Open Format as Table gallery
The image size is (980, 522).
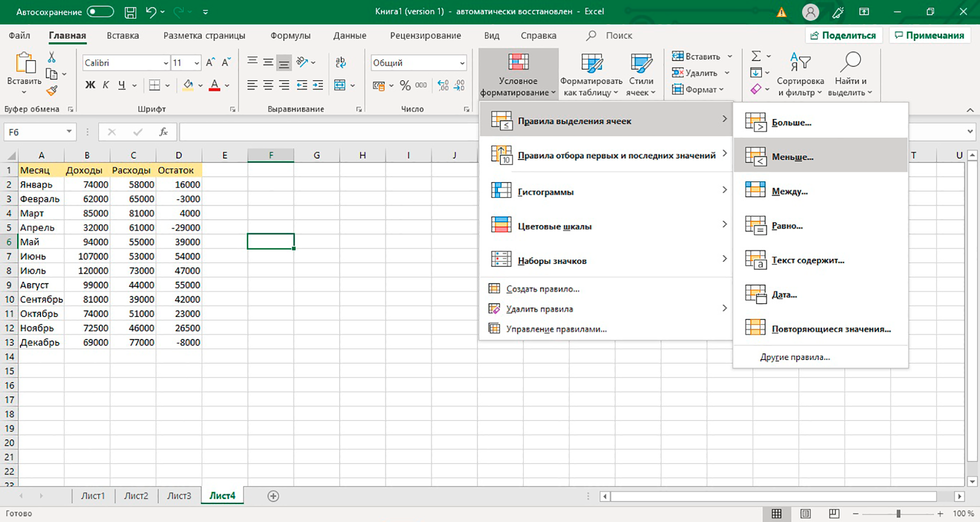coord(591,74)
